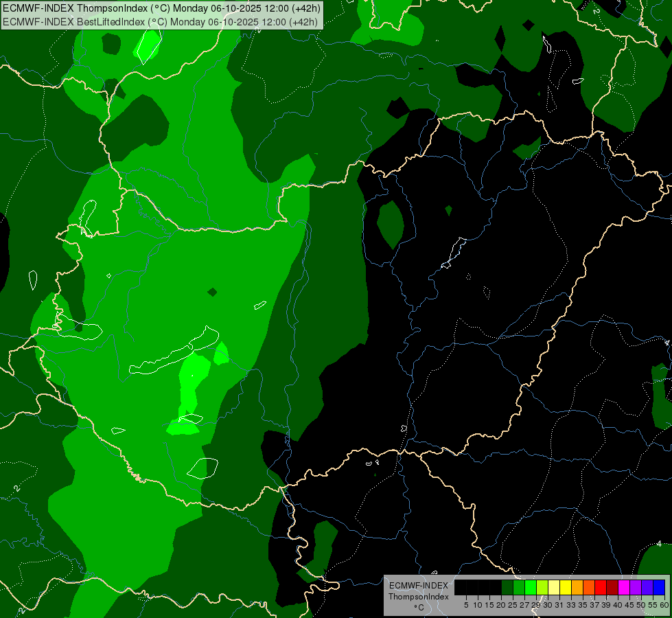Click the legend scale value 55
The height and width of the screenshot is (618, 672).
tap(653, 605)
